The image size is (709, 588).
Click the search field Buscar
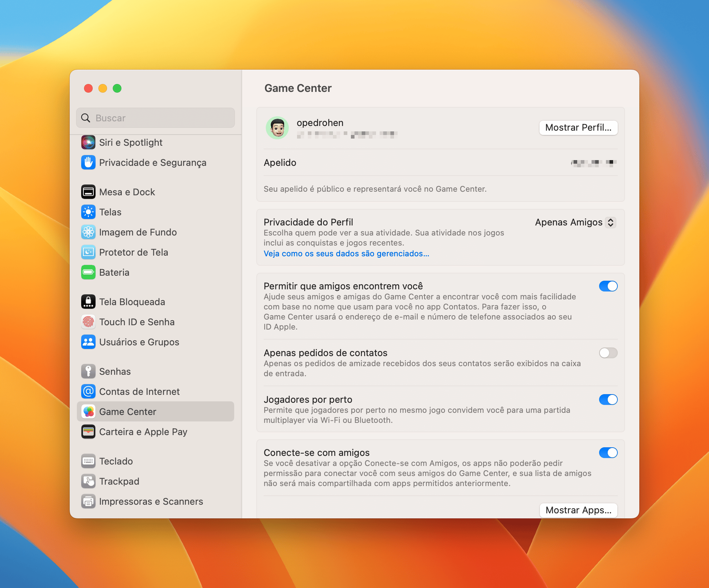pos(156,117)
